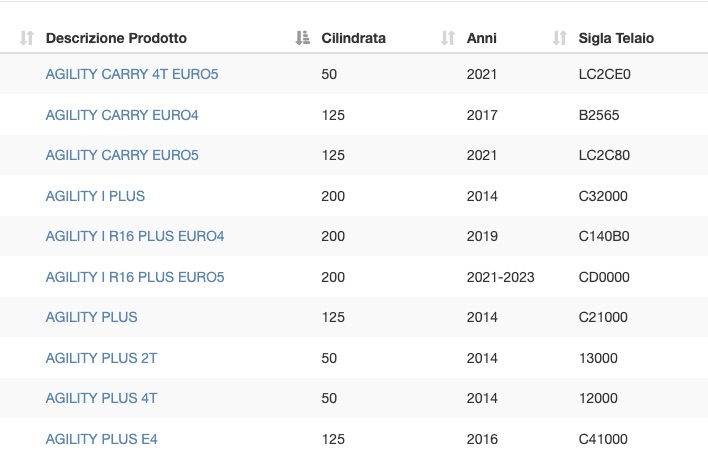708x465 pixels.
Task: Click year 2014 in AGILITY I PLUS row
Action: 482,196
